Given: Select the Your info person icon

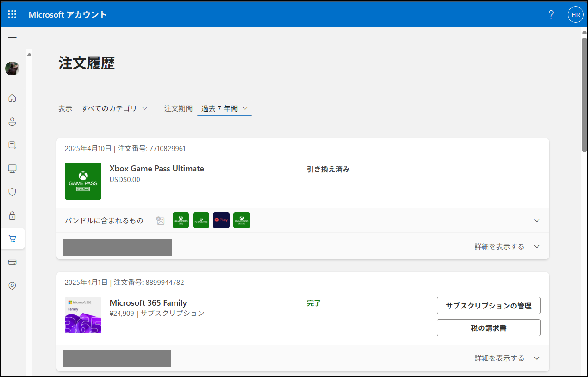Looking at the screenshot, I should 13,121.
